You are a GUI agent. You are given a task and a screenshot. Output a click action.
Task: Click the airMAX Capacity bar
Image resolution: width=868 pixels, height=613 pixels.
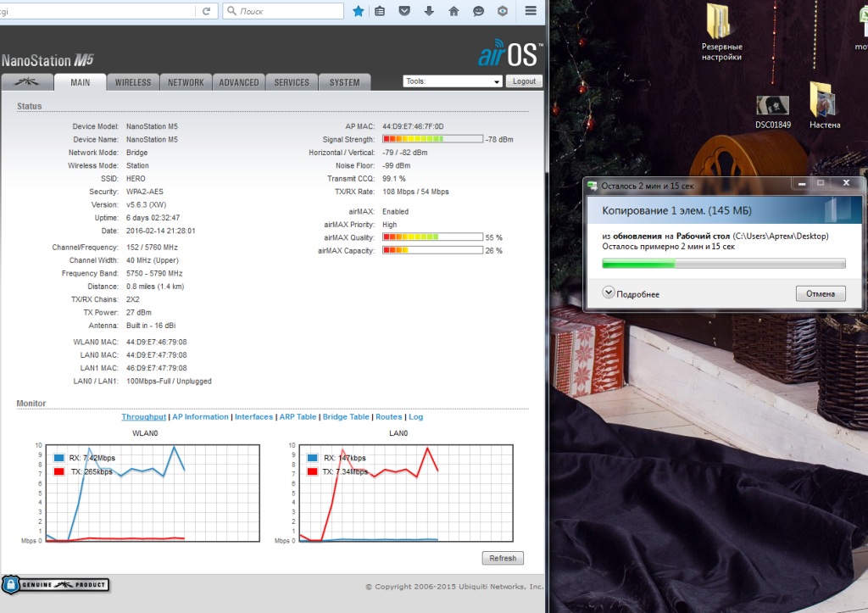click(x=432, y=250)
